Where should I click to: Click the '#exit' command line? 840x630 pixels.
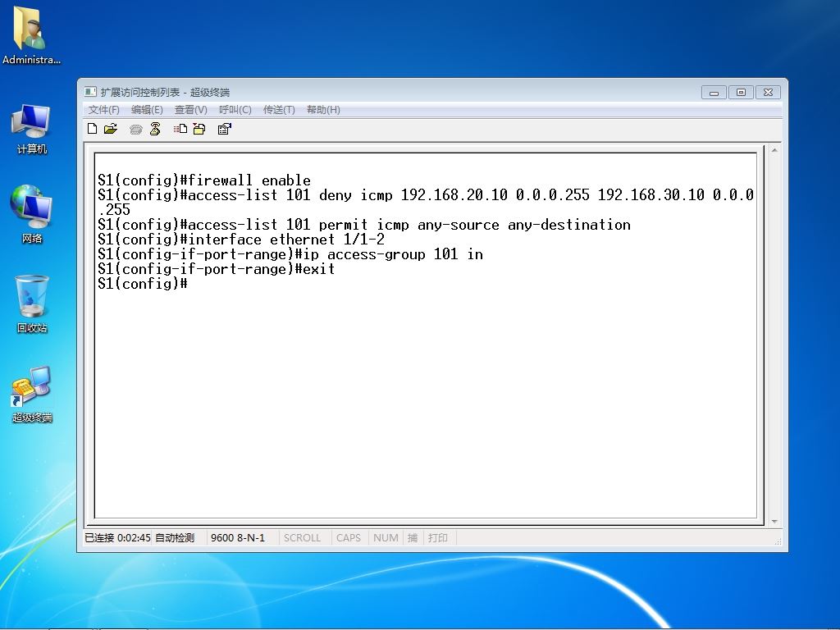click(x=217, y=269)
